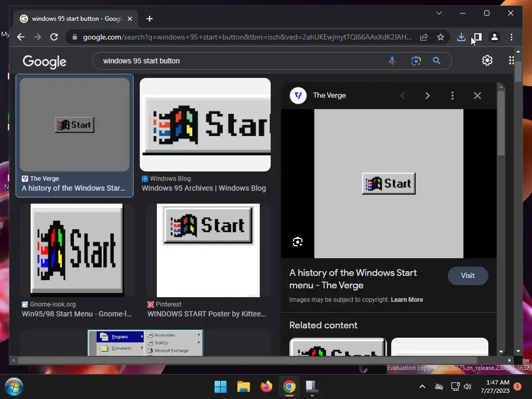Open a new browser tab
This screenshot has width=532, height=399.
150,19
